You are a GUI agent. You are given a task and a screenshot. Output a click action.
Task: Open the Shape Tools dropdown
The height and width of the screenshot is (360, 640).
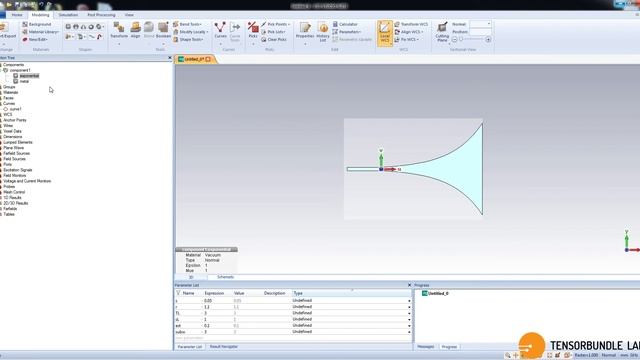188,40
